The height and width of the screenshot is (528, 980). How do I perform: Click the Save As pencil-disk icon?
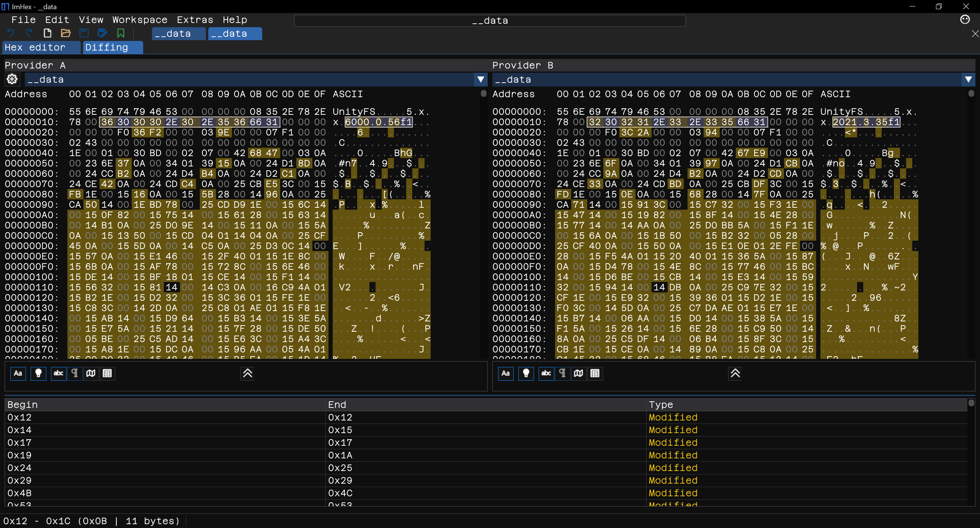(x=102, y=33)
